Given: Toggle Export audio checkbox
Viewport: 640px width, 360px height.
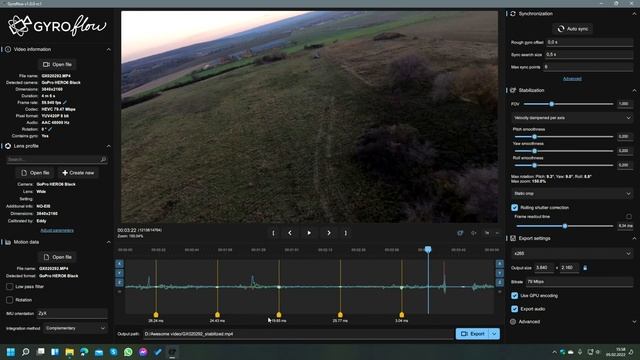Looking at the screenshot, I should 515,309.
